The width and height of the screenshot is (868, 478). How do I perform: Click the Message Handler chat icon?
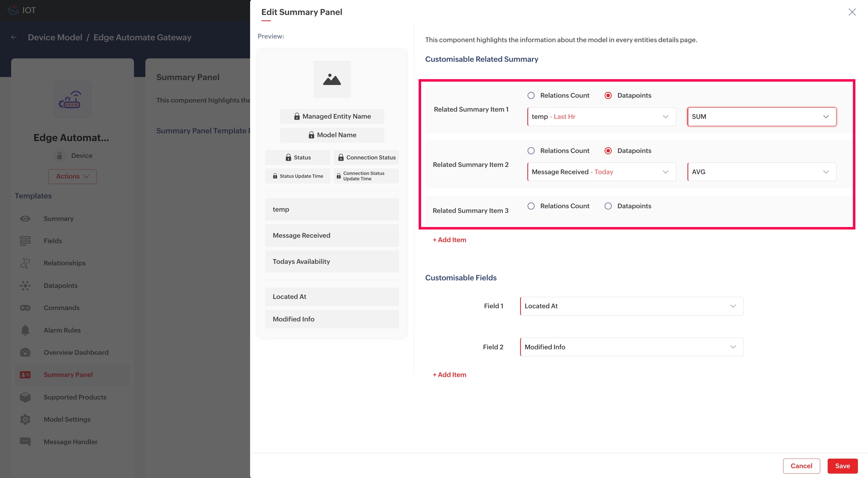(x=25, y=442)
